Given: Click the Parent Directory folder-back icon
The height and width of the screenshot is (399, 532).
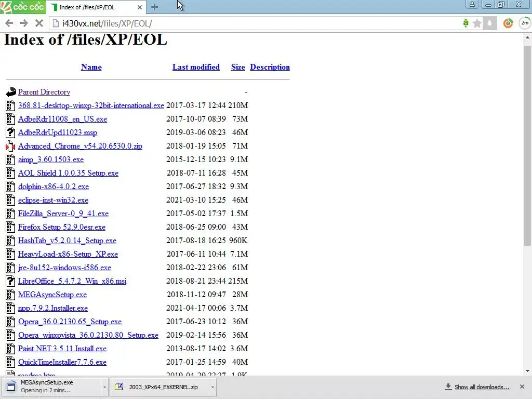Looking at the screenshot, I should pyautogui.click(x=10, y=91).
